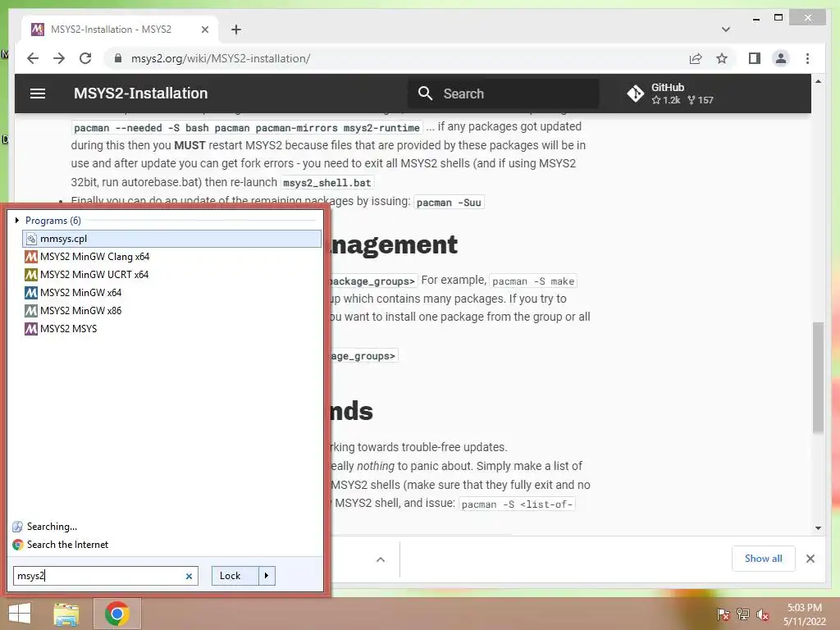The width and height of the screenshot is (840, 630).
Task: Close the MSYS2-Installation tab
Action: [204, 30]
